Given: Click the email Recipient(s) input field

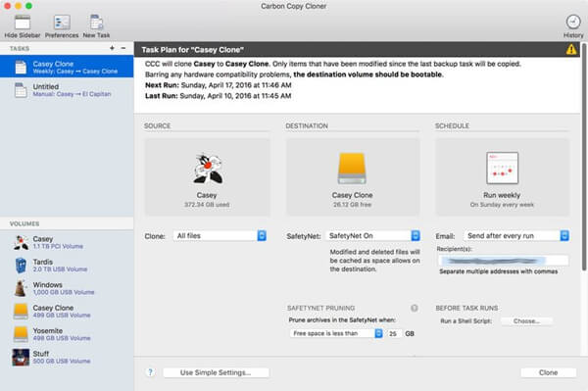Looking at the screenshot, I should (x=504, y=260).
